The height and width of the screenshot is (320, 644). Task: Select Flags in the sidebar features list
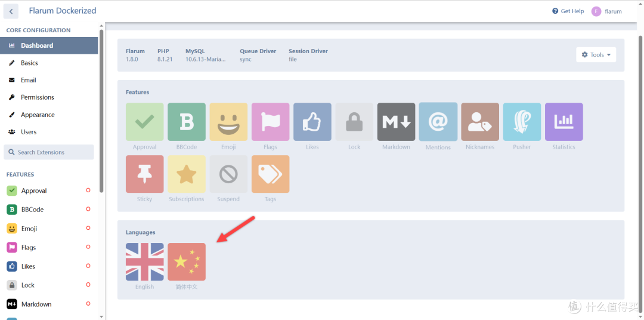point(49,247)
